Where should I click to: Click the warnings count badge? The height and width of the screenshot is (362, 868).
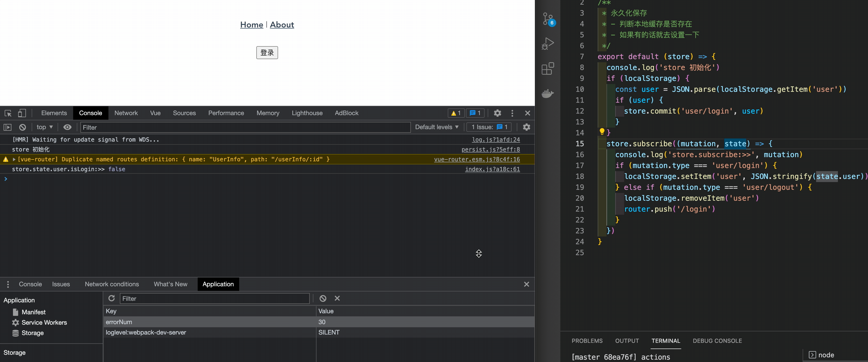(456, 113)
